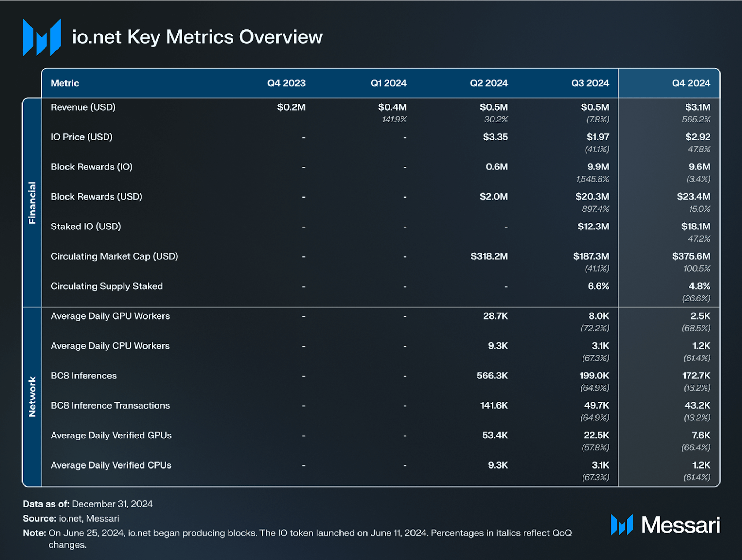Image resolution: width=742 pixels, height=560 pixels.
Task: Click the 'Q1 2024' column header
Action: click(x=388, y=83)
